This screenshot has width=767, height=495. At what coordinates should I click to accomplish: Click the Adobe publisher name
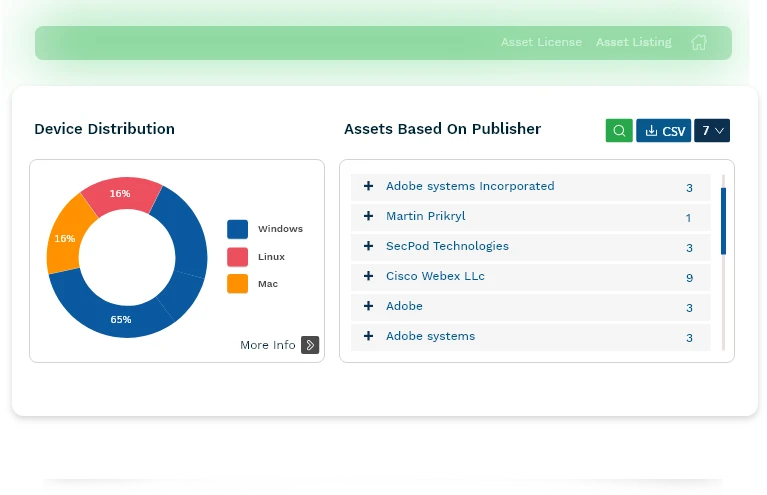point(404,306)
